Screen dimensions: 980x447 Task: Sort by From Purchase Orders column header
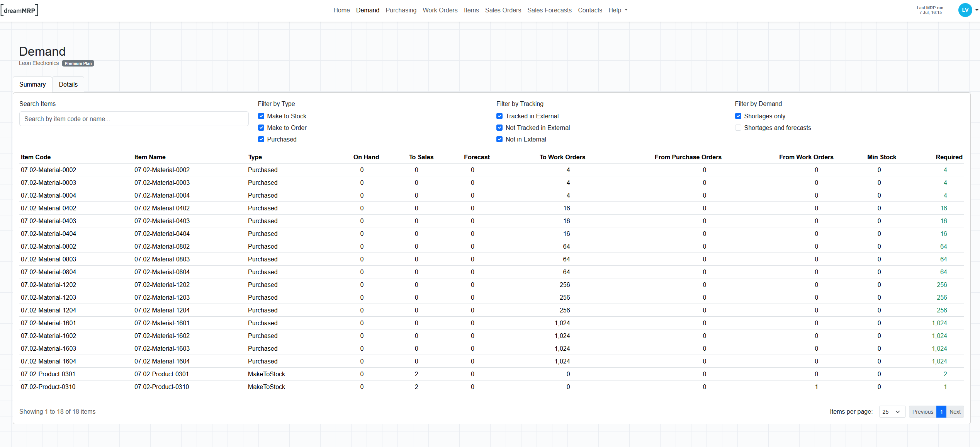688,157
